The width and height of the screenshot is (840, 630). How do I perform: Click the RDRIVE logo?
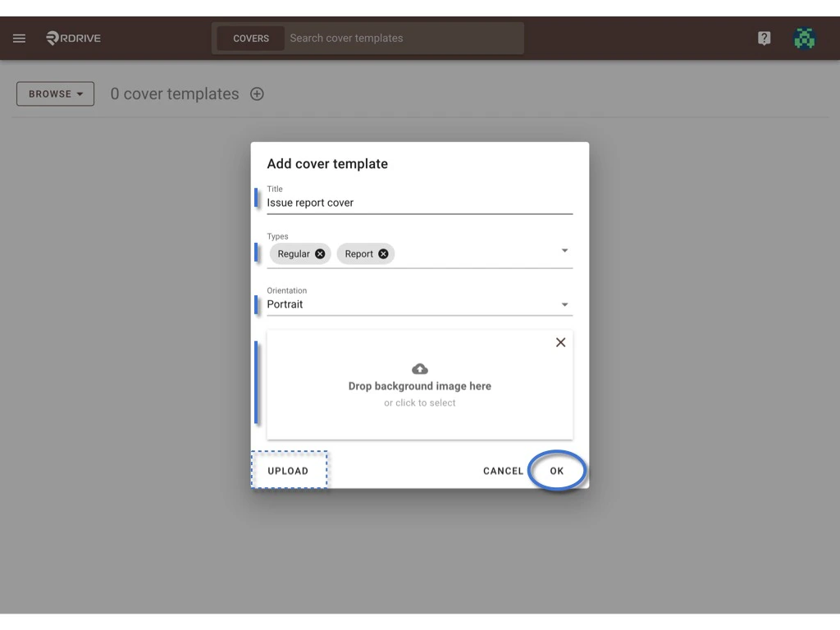tap(72, 38)
